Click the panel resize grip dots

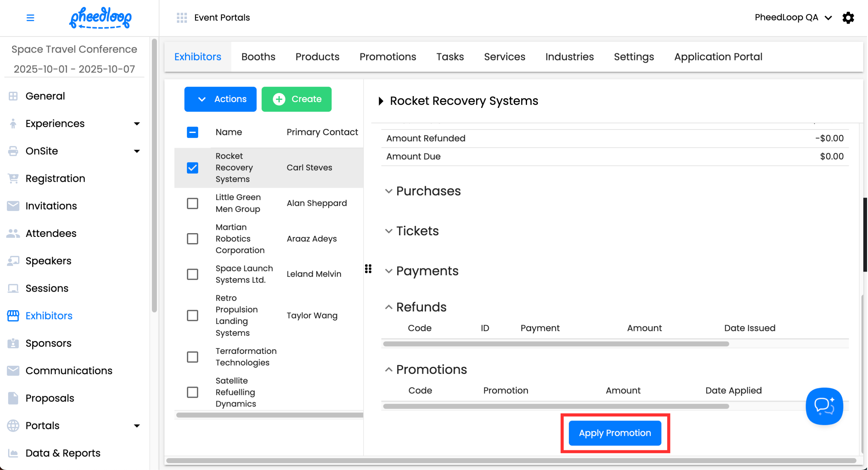tap(368, 269)
